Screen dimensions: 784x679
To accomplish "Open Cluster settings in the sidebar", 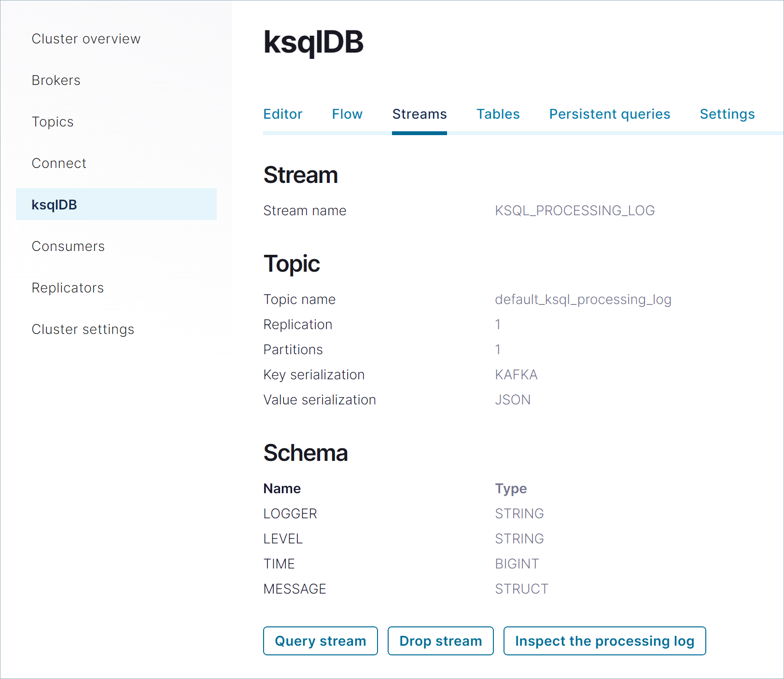I will tap(83, 329).
